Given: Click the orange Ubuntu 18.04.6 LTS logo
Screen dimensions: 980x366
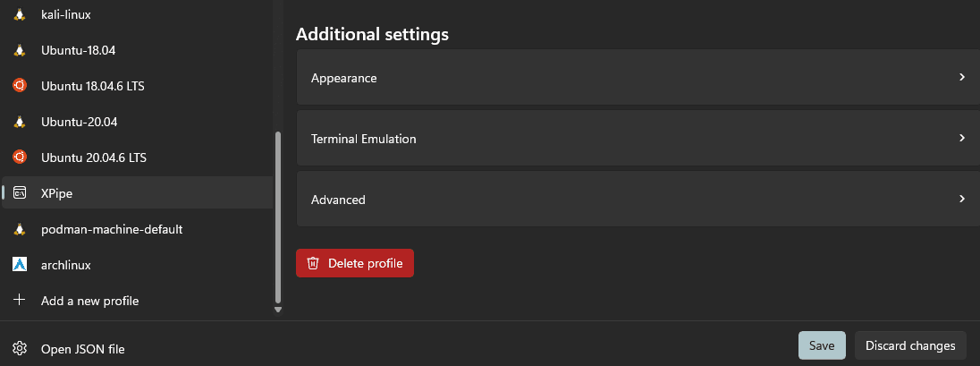Looking at the screenshot, I should coord(19,86).
